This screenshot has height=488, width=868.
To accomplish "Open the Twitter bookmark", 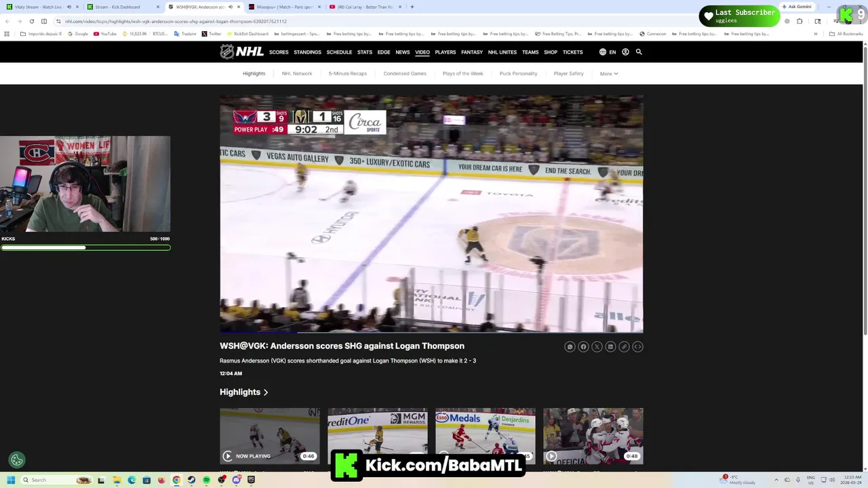I will point(212,33).
